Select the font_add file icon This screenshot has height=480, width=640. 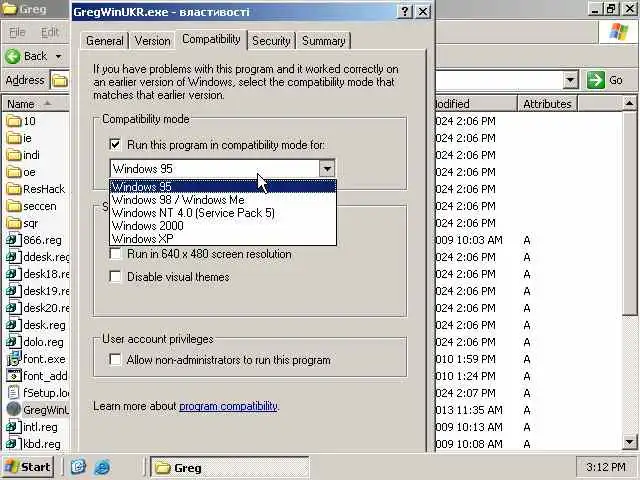pos(14,376)
